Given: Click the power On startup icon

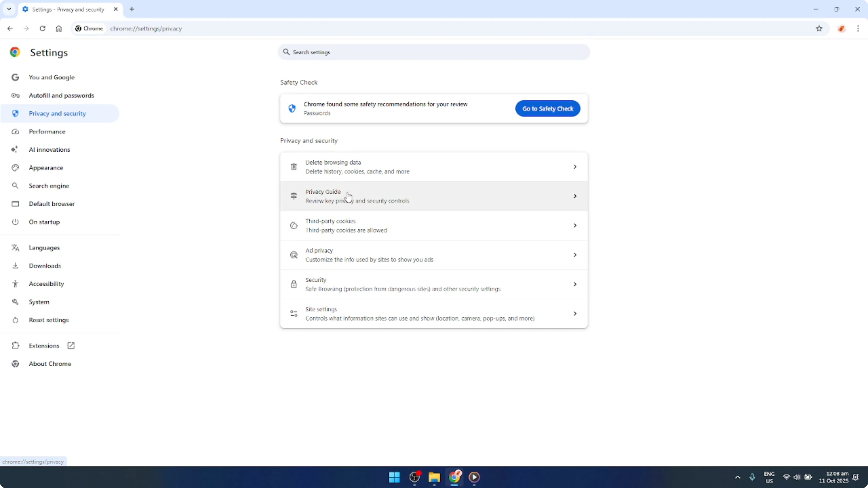Looking at the screenshot, I should pyautogui.click(x=15, y=222).
